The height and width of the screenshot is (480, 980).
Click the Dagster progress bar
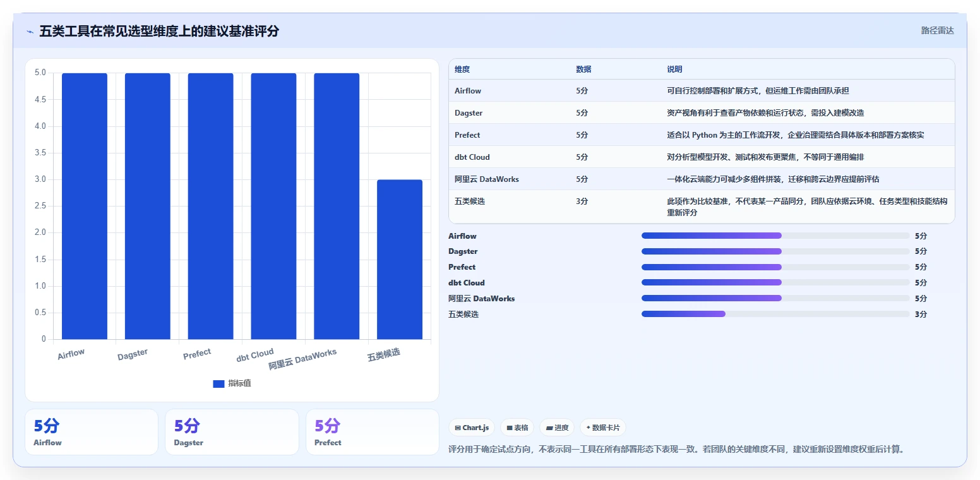[775, 251]
